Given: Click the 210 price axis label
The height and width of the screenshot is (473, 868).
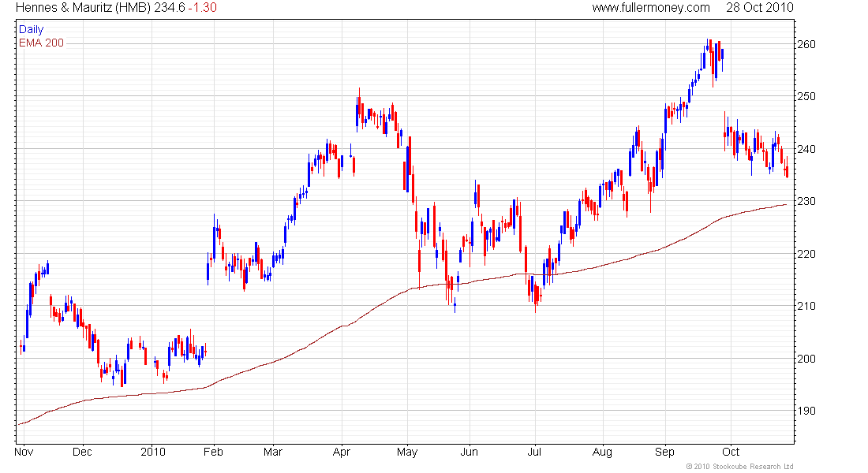Looking at the screenshot, I should (x=806, y=306).
